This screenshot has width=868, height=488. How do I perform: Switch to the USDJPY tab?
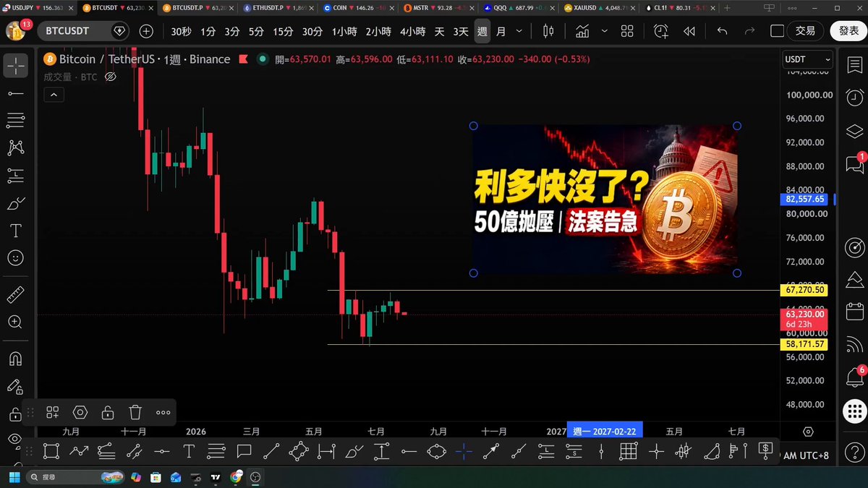(x=37, y=7)
